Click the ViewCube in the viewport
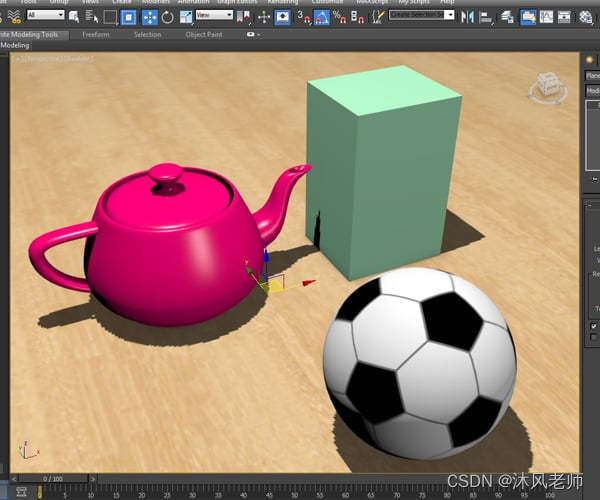 click(548, 88)
